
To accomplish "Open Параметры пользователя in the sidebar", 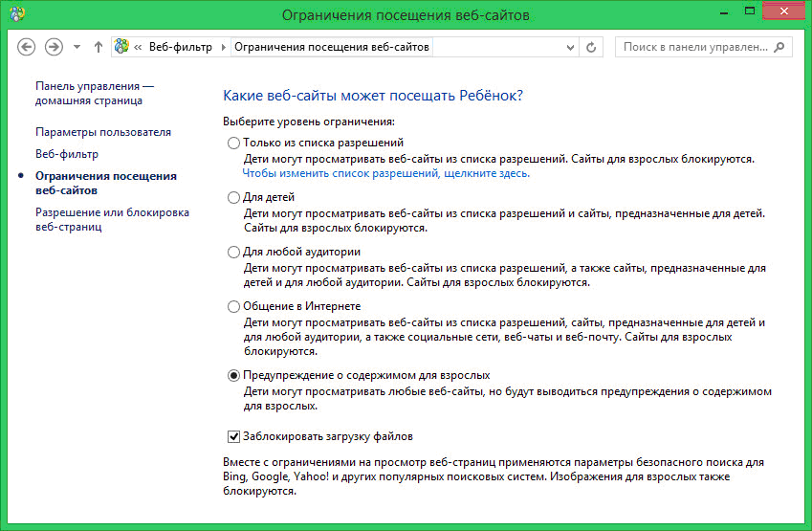I will [x=103, y=132].
